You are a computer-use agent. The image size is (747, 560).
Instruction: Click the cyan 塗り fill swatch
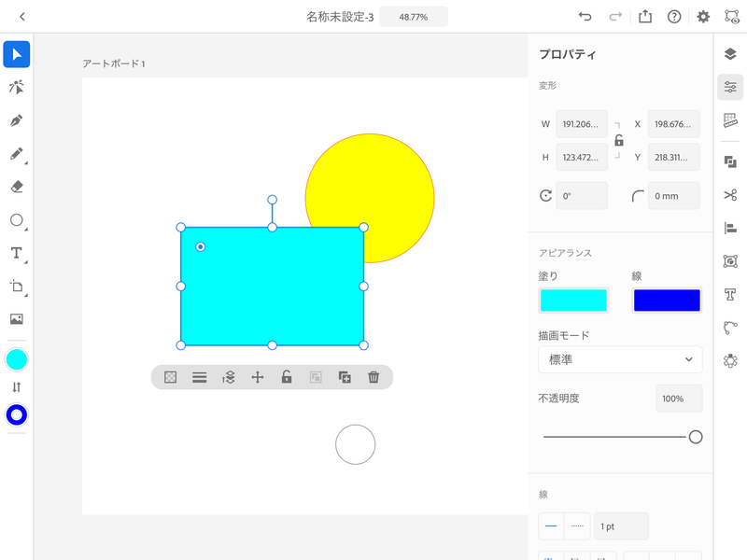571,300
